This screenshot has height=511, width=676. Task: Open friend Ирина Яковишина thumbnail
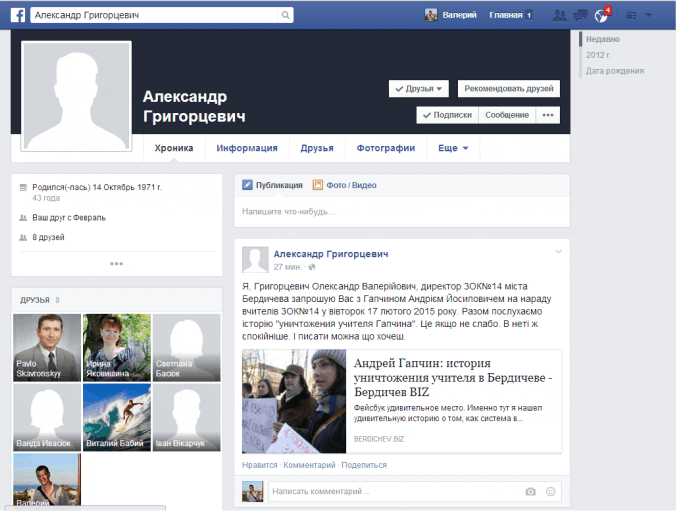click(117, 348)
